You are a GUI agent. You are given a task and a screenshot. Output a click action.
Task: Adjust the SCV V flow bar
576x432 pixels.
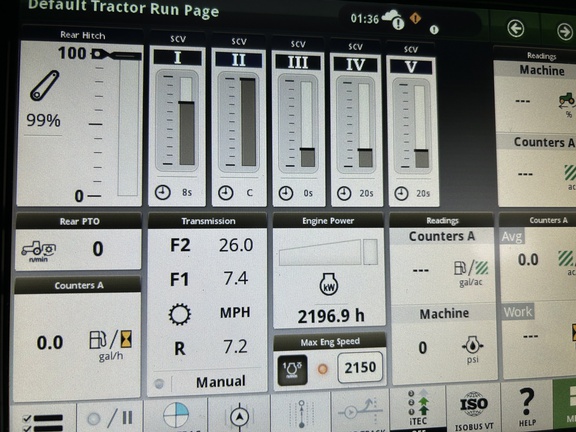[421, 127]
